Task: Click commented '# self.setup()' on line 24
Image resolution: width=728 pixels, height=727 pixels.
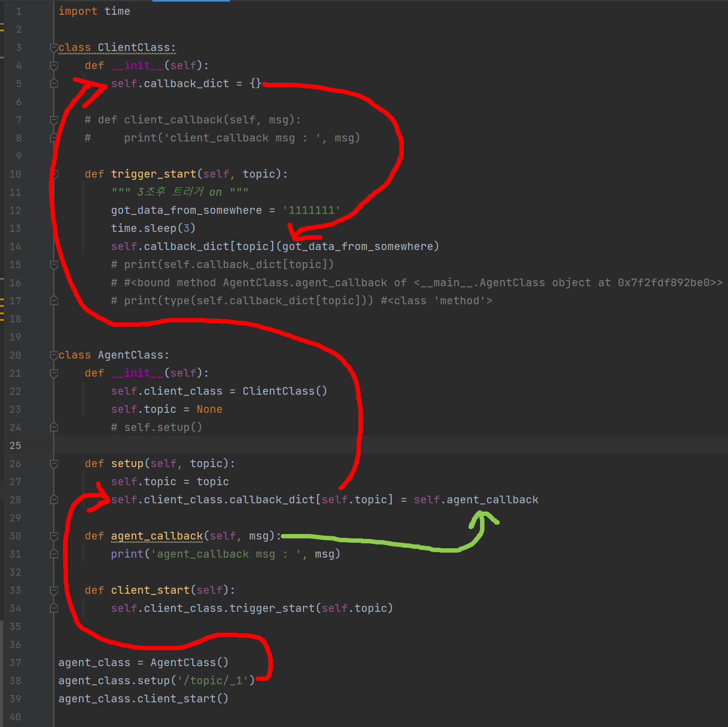Action: pyautogui.click(x=156, y=428)
